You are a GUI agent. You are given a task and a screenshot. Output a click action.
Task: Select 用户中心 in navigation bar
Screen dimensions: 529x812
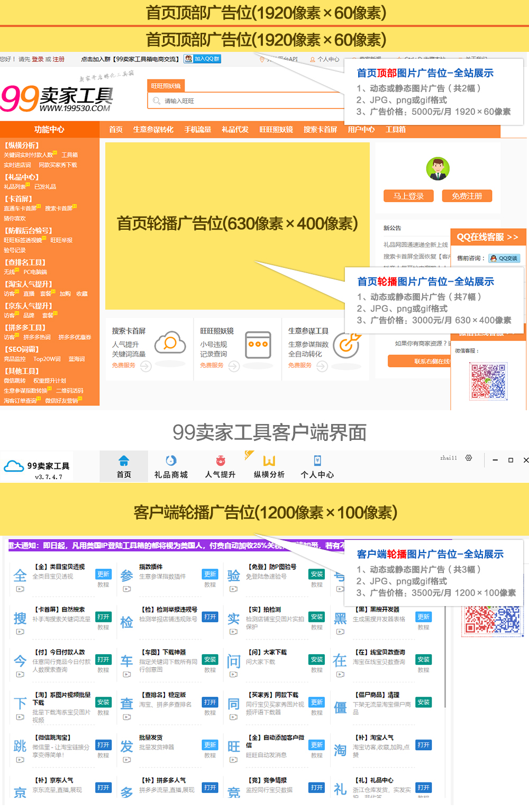(x=361, y=130)
